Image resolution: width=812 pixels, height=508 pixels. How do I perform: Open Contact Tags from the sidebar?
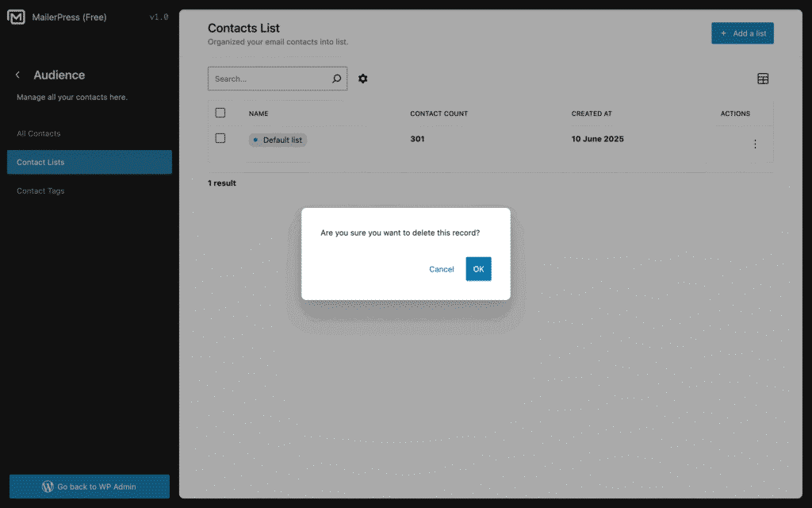pyautogui.click(x=40, y=190)
